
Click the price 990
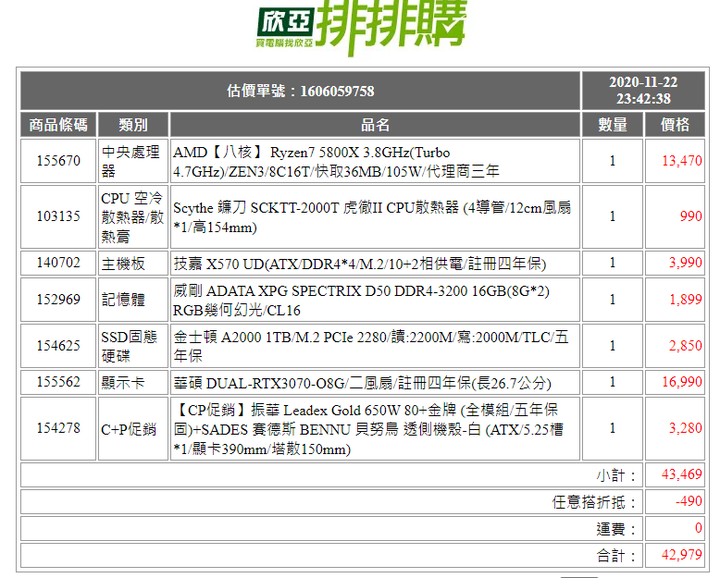coord(691,216)
